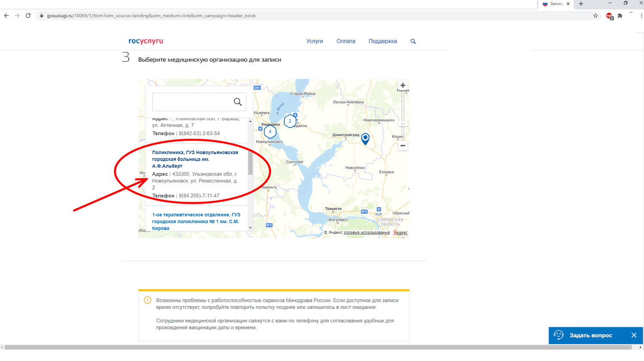Open a new browser tab
Image resolution: width=644 pixels, height=361 pixels.
(x=581, y=4)
